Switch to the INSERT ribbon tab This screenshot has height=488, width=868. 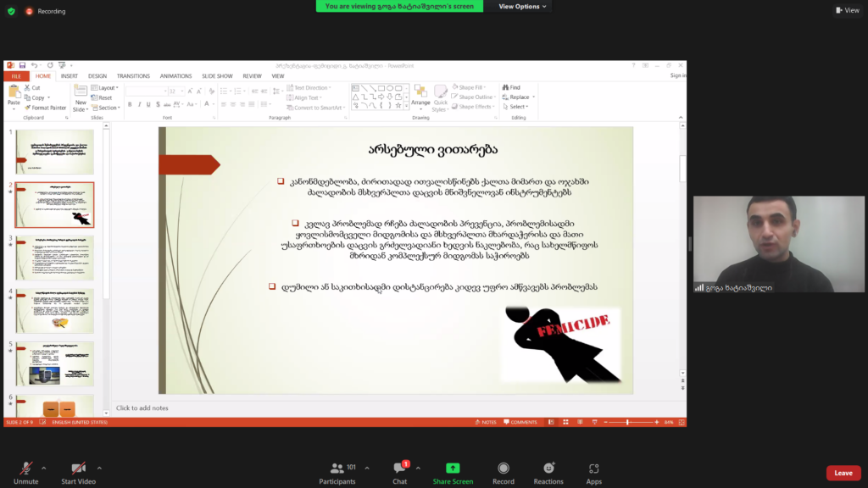pyautogui.click(x=70, y=75)
